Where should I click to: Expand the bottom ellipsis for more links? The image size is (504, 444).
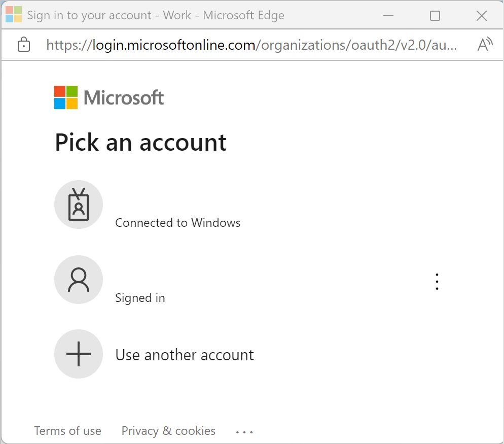[244, 431]
